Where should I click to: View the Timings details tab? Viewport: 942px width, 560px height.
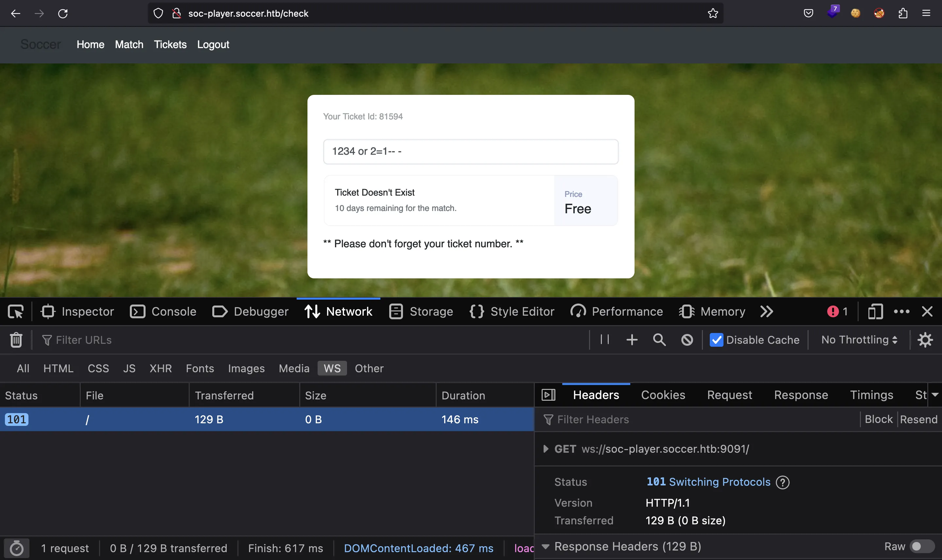click(871, 395)
